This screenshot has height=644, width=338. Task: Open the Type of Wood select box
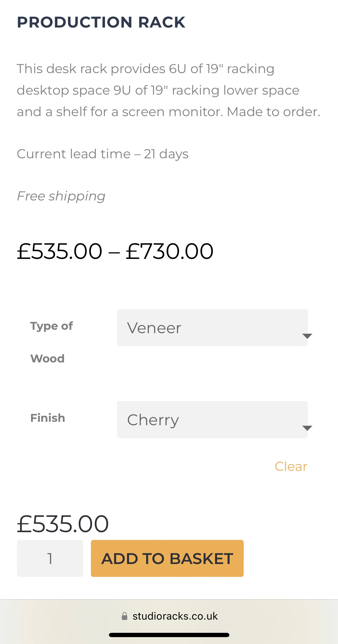click(212, 327)
